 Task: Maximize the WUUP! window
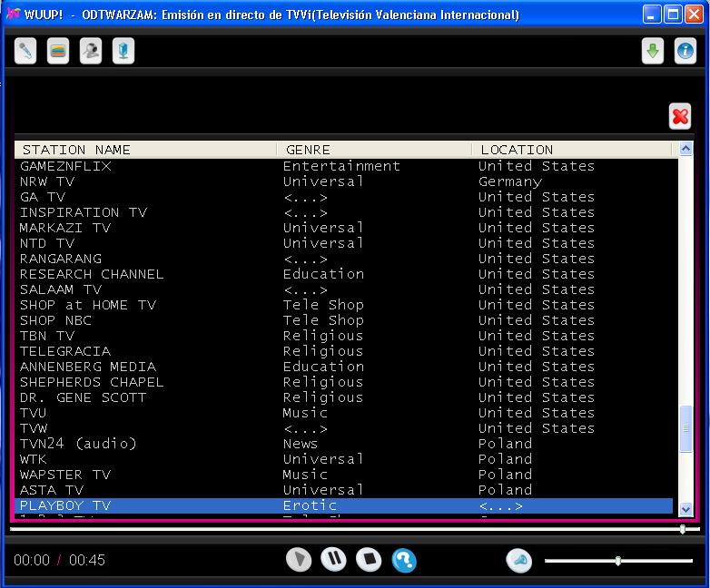tap(673, 15)
